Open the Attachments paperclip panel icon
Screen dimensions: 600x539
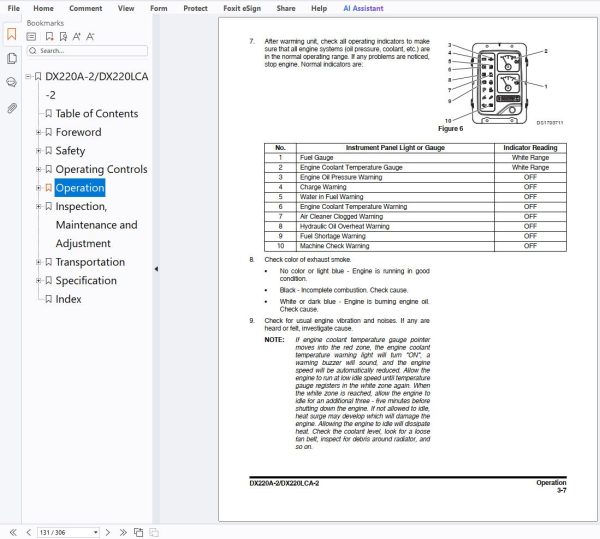pos(11,109)
